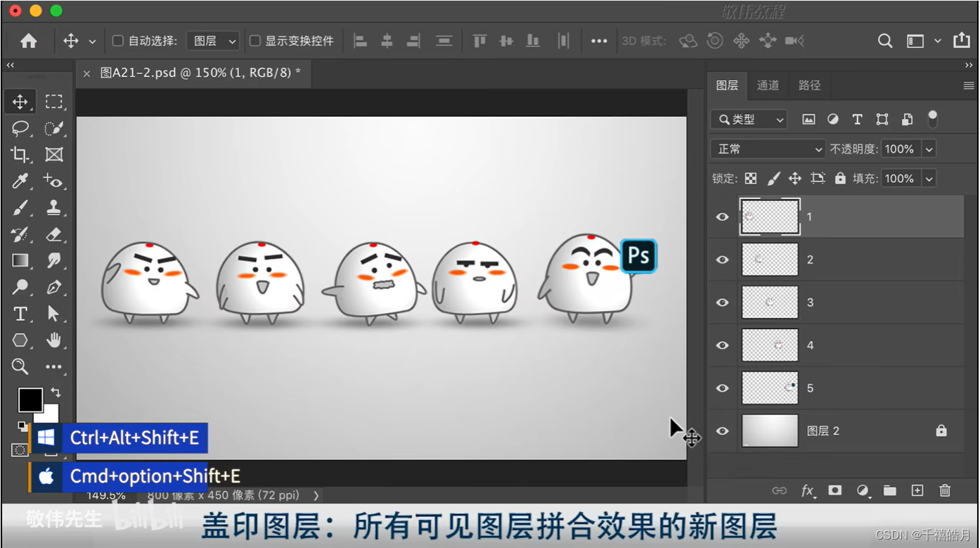Click the Share icon at top right
Screen dimensions: 980x548
click(x=962, y=41)
